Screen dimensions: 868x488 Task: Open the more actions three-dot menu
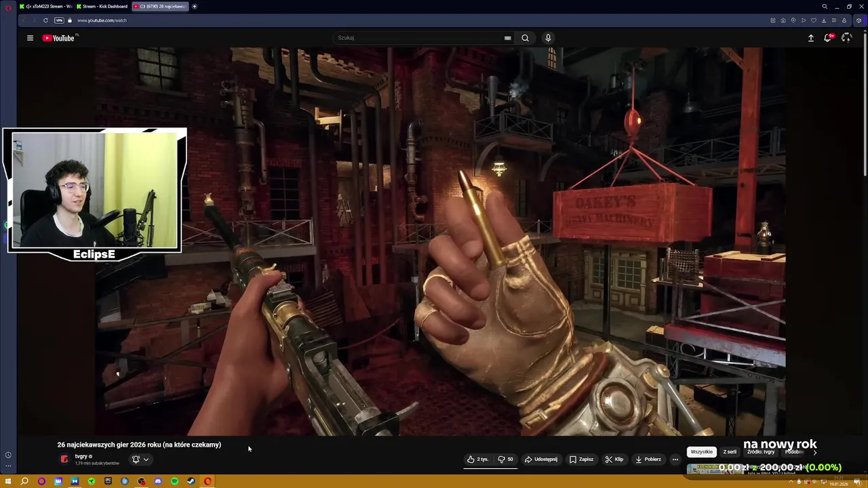pyautogui.click(x=675, y=460)
